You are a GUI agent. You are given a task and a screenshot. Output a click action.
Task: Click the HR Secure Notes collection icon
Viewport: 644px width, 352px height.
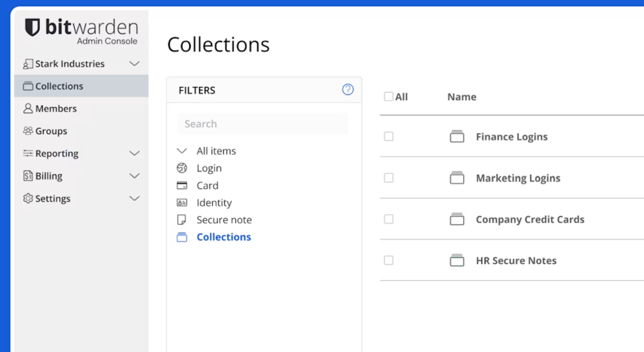pos(457,260)
